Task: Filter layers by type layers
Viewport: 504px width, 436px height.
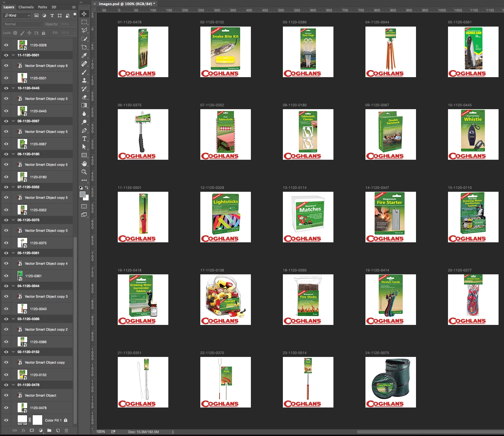Action: coord(52,15)
